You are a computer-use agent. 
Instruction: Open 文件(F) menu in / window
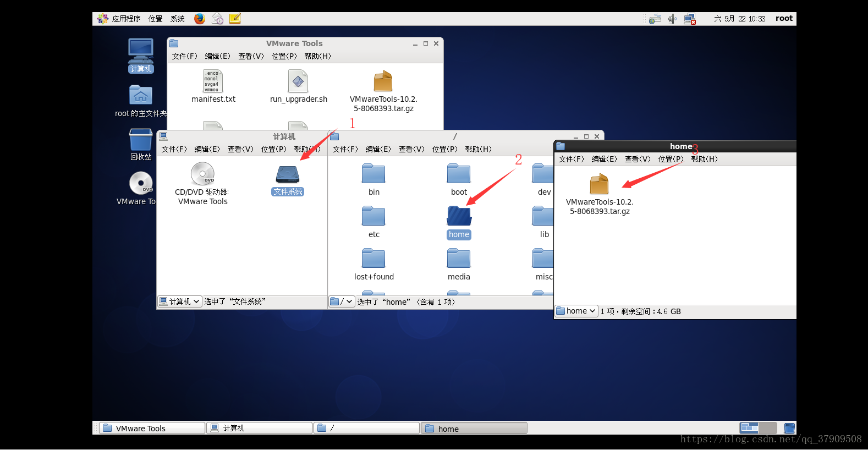click(345, 149)
